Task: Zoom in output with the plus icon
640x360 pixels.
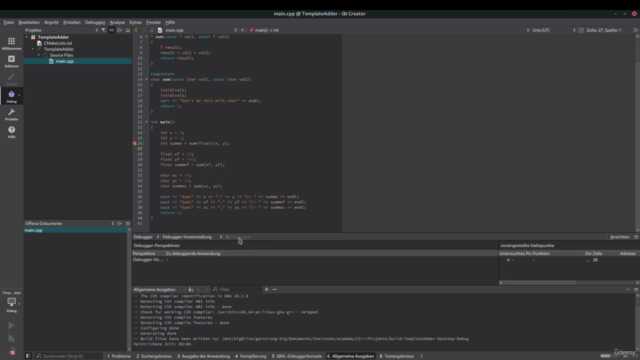Action: point(267,289)
